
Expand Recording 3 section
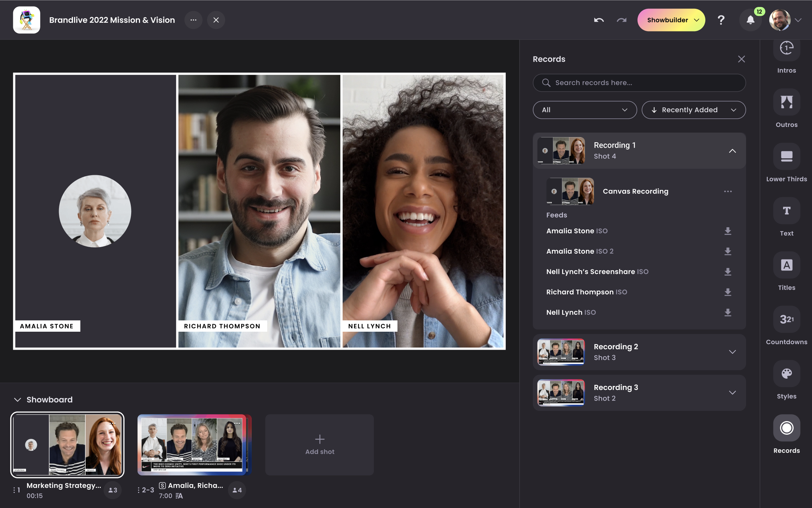[x=732, y=393]
